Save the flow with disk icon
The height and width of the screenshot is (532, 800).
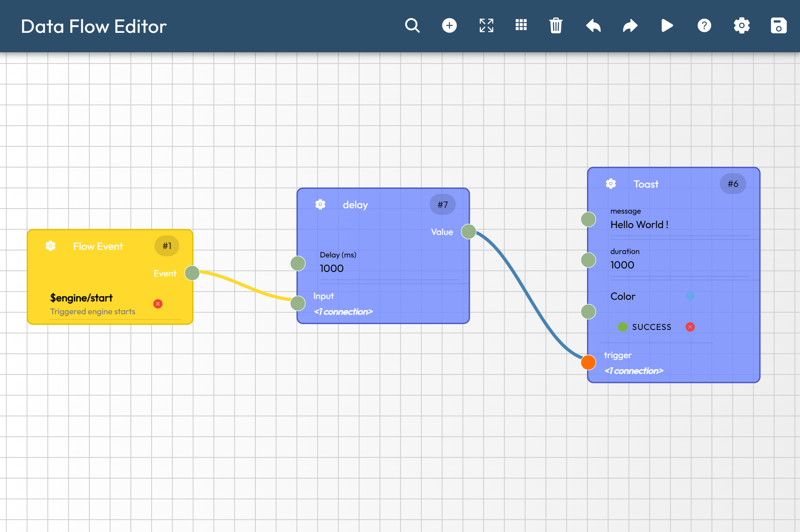tap(779, 26)
